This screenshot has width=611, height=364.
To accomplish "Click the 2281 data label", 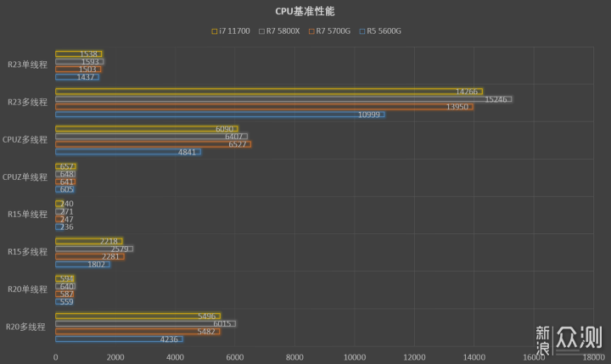I will pyautogui.click(x=110, y=256).
